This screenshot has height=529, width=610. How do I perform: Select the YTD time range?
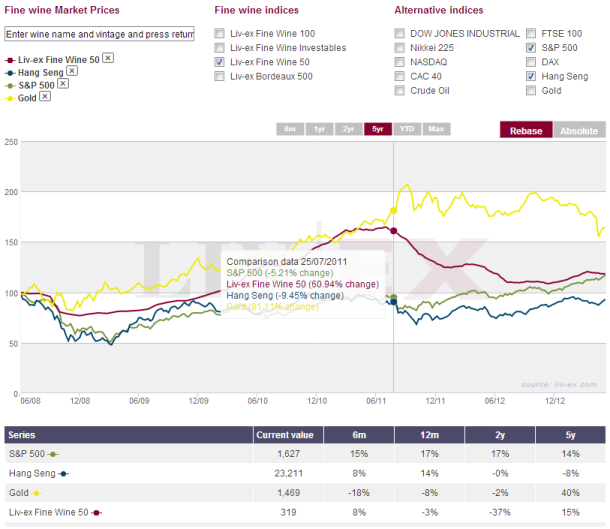407,129
